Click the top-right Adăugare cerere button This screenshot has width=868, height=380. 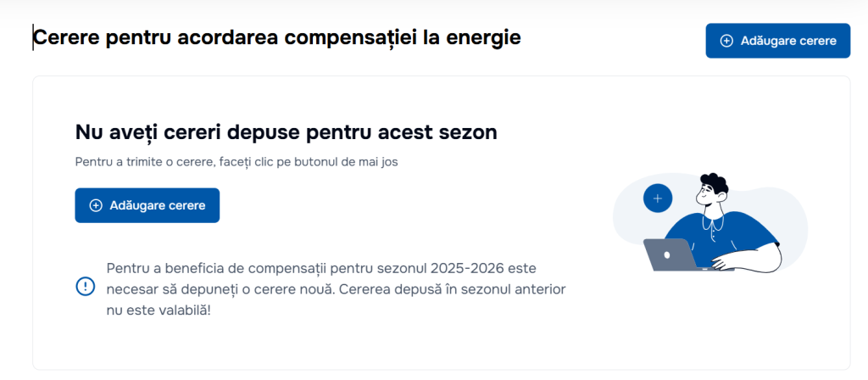tap(777, 41)
